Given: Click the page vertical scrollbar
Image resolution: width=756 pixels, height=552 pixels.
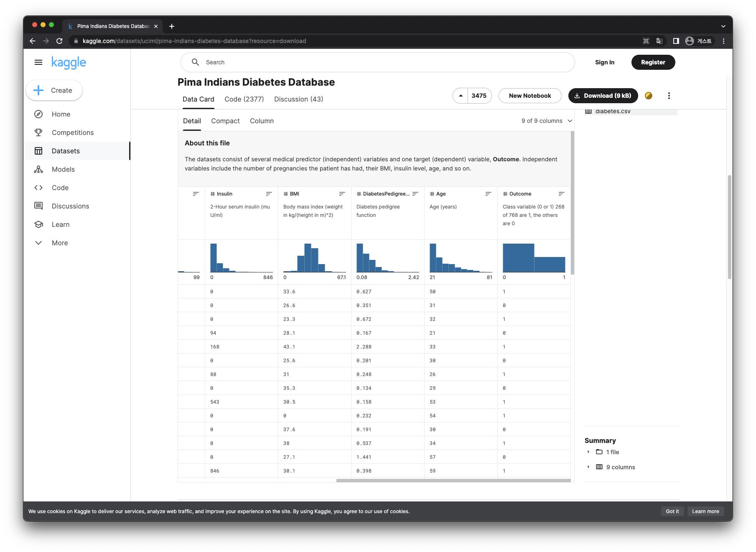Looking at the screenshot, I should (x=729, y=227).
